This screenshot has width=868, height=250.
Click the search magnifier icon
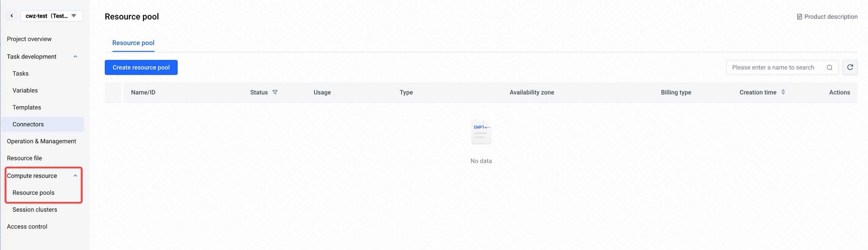tap(829, 67)
